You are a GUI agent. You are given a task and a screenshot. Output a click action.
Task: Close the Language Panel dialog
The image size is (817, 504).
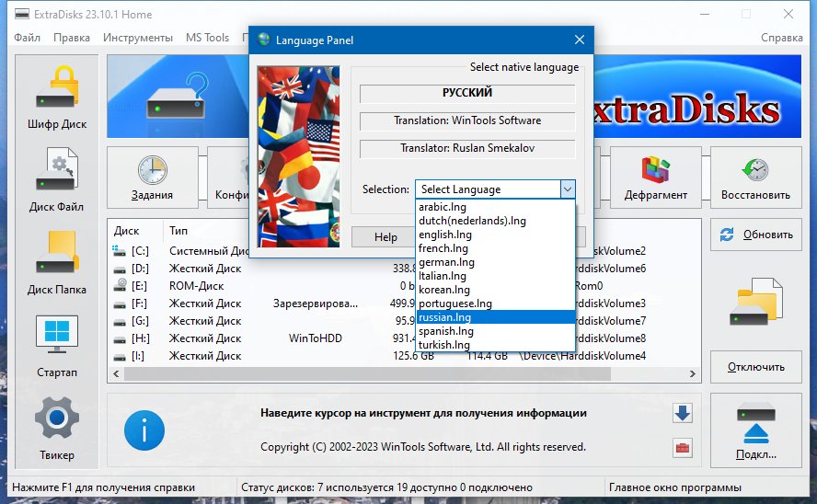(x=580, y=40)
